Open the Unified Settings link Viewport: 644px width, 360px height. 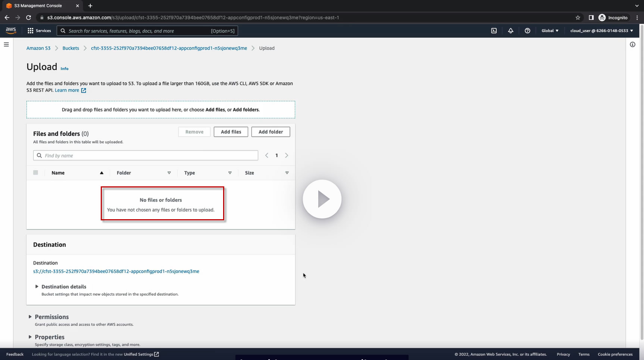tap(141, 354)
